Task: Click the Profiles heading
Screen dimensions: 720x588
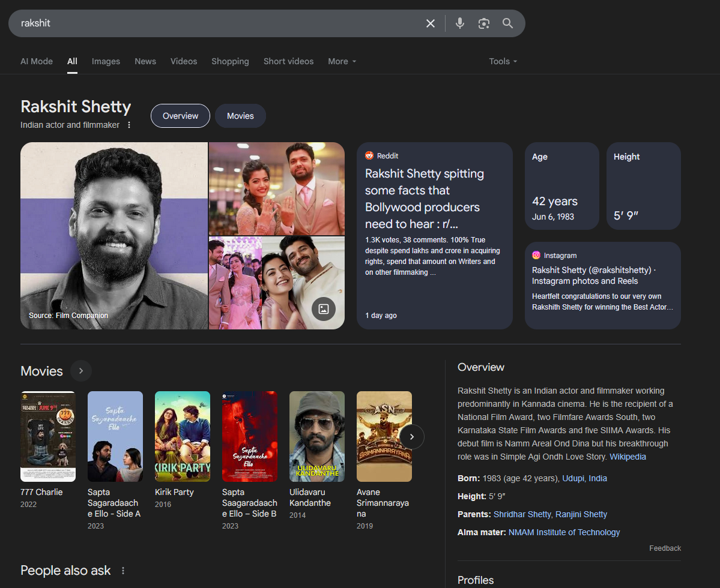Action: pos(475,580)
